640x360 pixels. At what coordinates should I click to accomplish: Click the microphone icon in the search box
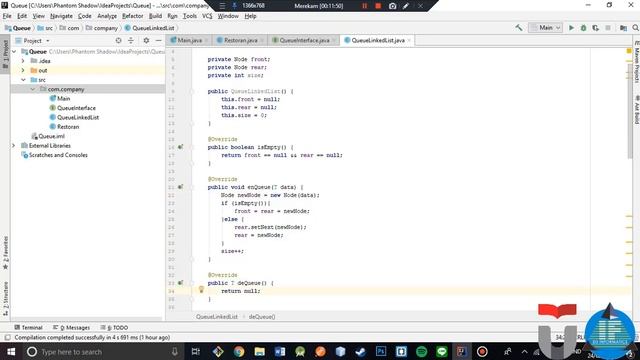pyautogui.click(x=175, y=351)
